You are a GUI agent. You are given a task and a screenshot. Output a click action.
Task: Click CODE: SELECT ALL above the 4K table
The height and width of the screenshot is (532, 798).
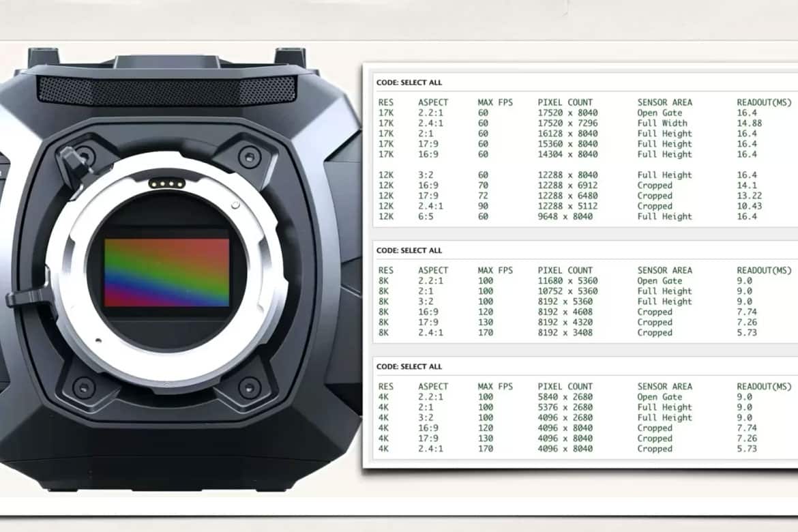tap(409, 366)
